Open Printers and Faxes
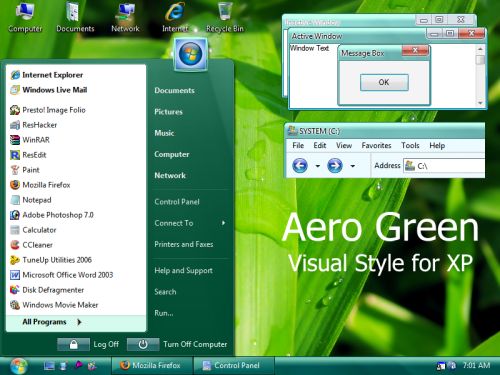The image size is (500, 375). [x=184, y=244]
